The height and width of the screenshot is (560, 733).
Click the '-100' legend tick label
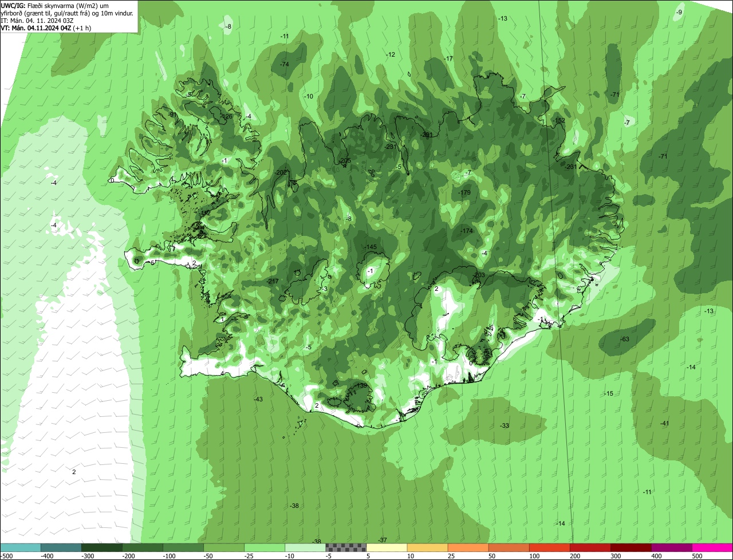(169, 556)
